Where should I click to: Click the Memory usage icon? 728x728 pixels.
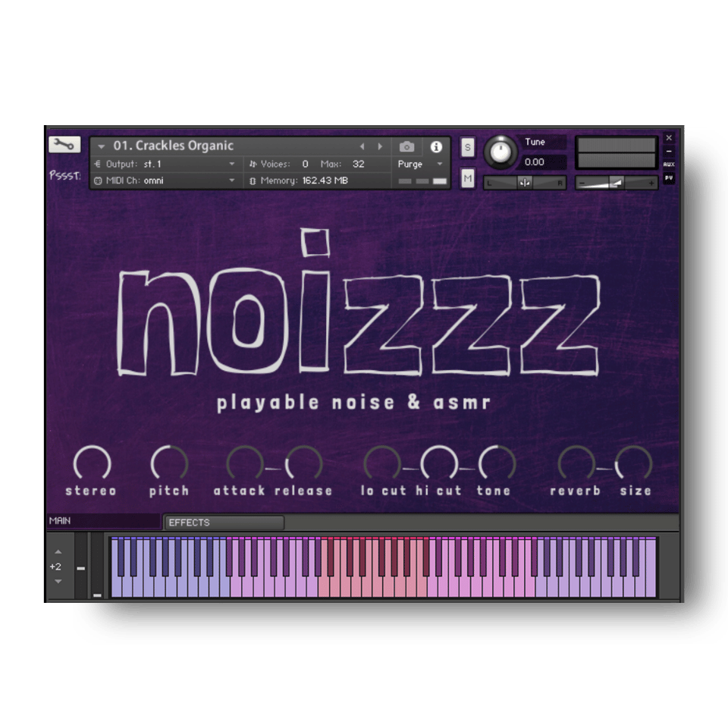253,180
